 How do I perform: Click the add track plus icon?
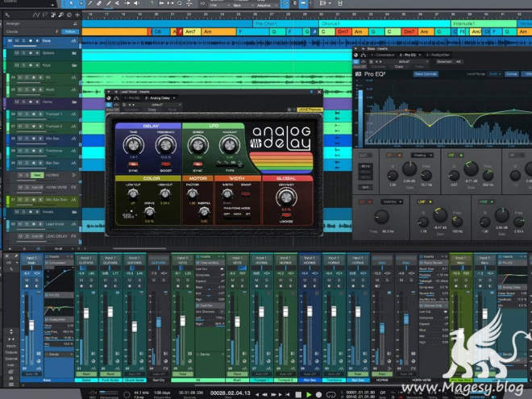[x=77, y=15]
